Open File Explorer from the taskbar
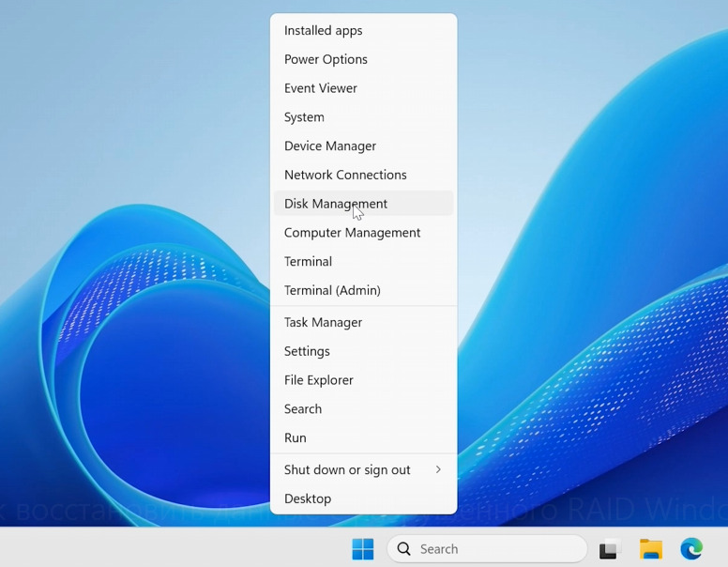This screenshot has height=567, width=728. coord(651,549)
